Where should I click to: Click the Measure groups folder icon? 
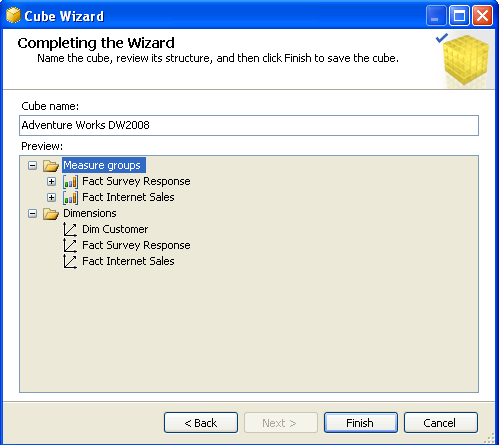click(x=51, y=165)
